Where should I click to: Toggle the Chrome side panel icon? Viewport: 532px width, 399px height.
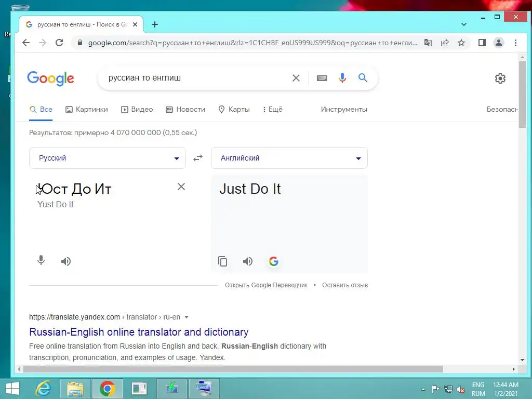click(x=482, y=43)
